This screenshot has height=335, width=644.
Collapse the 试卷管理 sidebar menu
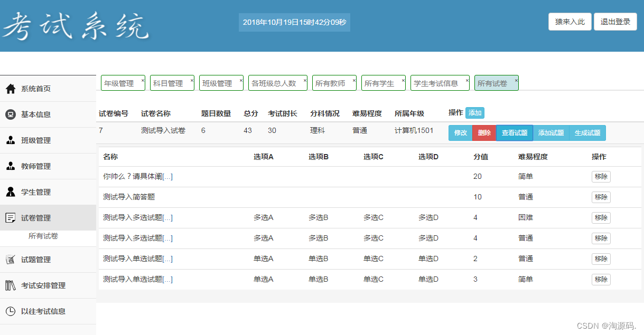click(x=48, y=218)
